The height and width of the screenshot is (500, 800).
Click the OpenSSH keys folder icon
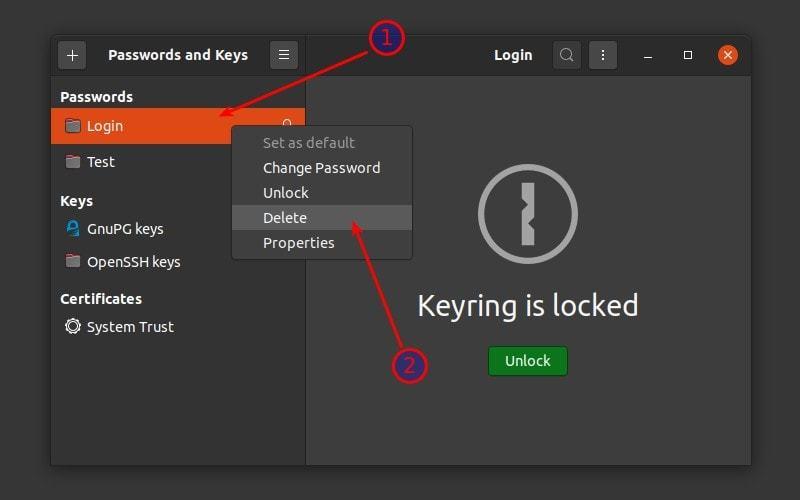coord(72,262)
